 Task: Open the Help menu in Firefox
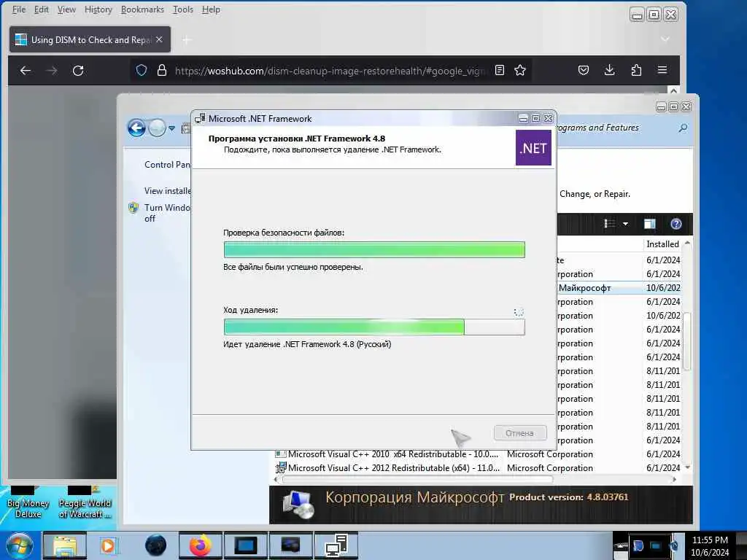pos(211,9)
